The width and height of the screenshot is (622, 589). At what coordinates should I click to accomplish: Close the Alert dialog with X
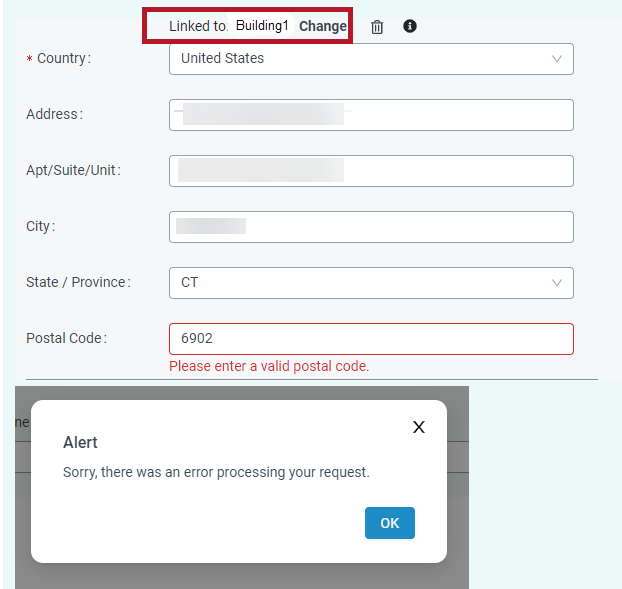(x=419, y=427)
